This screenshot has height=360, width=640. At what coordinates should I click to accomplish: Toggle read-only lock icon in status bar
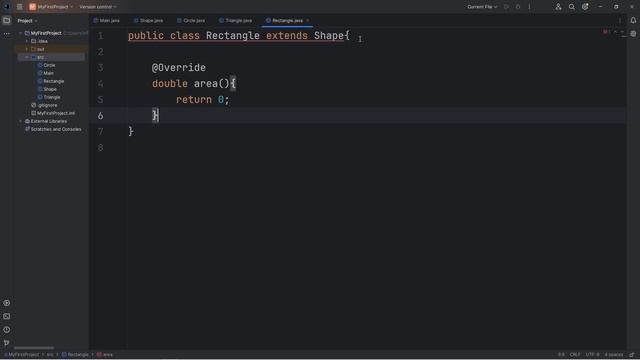(632, 355)
